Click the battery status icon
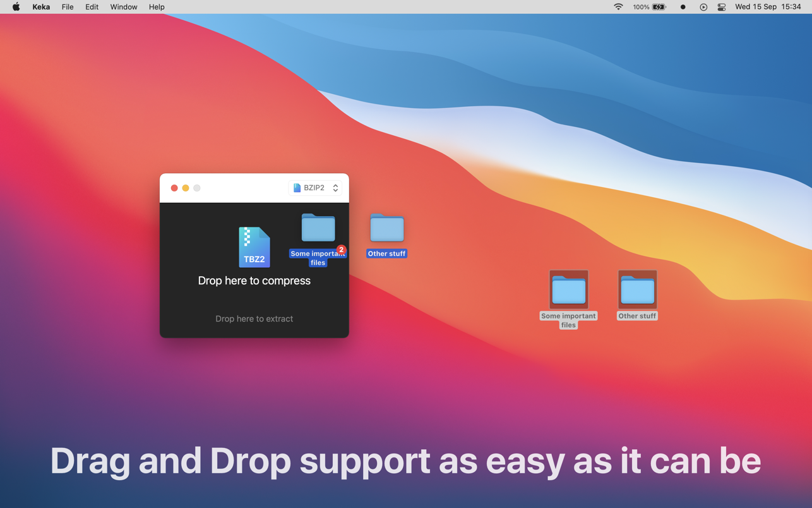 tap(659, 7)
